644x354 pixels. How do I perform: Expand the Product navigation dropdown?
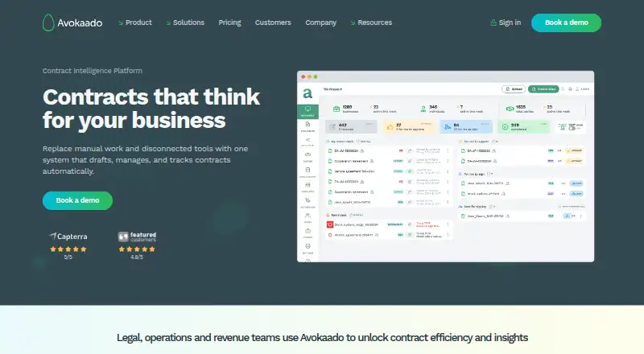tap(135, 23)
